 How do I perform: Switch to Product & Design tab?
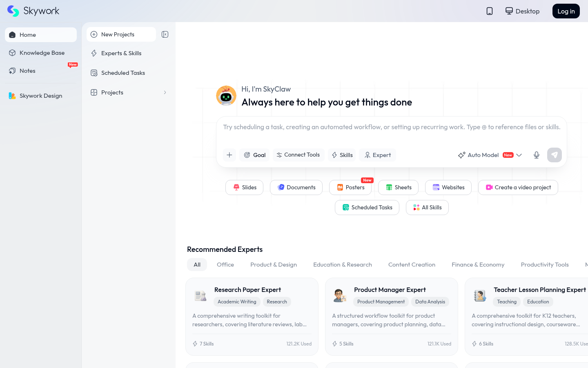tap(274, 265)
